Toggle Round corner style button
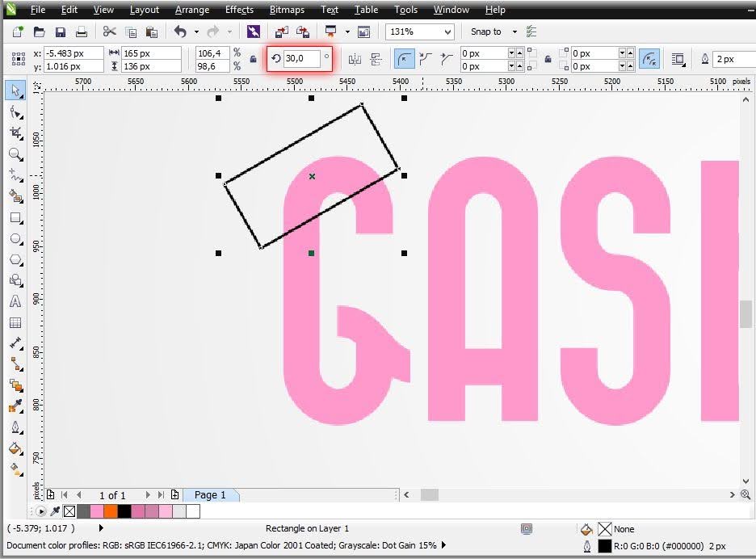This screenshot has width=756, height=559. [x=404, y=59]
